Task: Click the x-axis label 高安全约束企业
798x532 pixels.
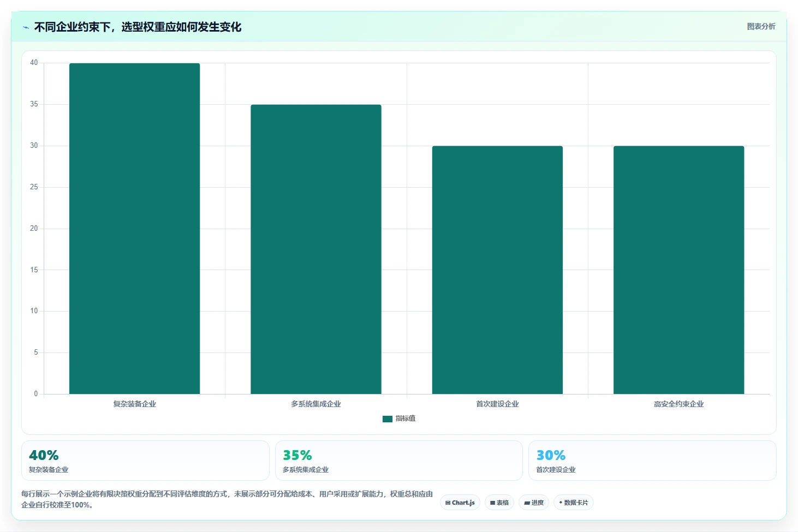Action: coord(679,404)
